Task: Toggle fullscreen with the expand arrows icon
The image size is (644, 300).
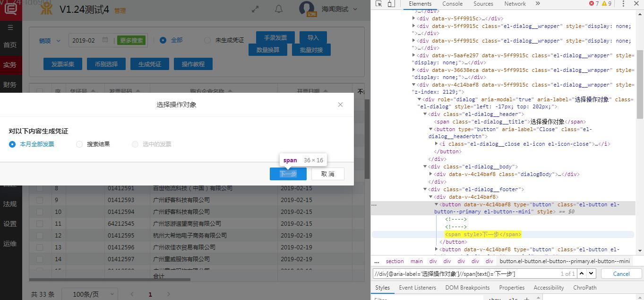Action: point(255,9)
